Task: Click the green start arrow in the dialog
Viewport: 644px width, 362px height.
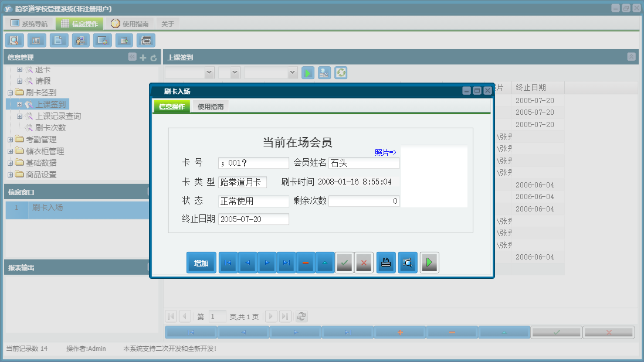Action: [429, 262]
